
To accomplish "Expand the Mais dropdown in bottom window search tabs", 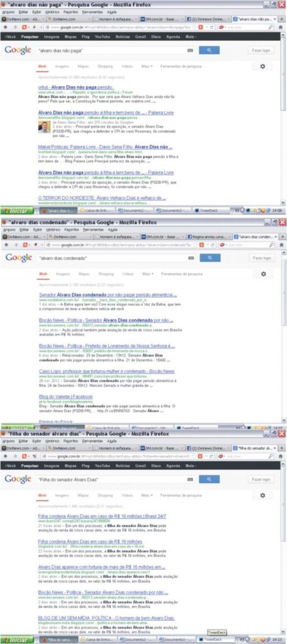I will click(147, 496).
